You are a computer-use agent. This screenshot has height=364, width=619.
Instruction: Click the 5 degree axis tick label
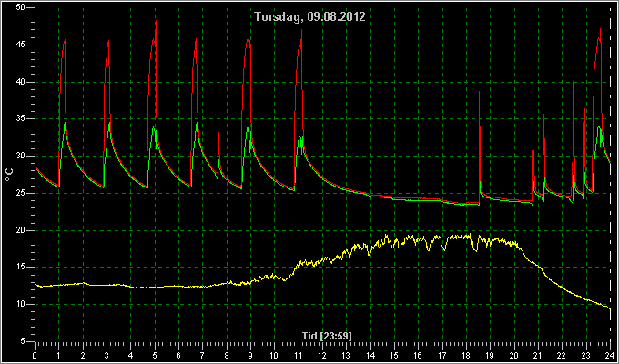coord(23,341)
